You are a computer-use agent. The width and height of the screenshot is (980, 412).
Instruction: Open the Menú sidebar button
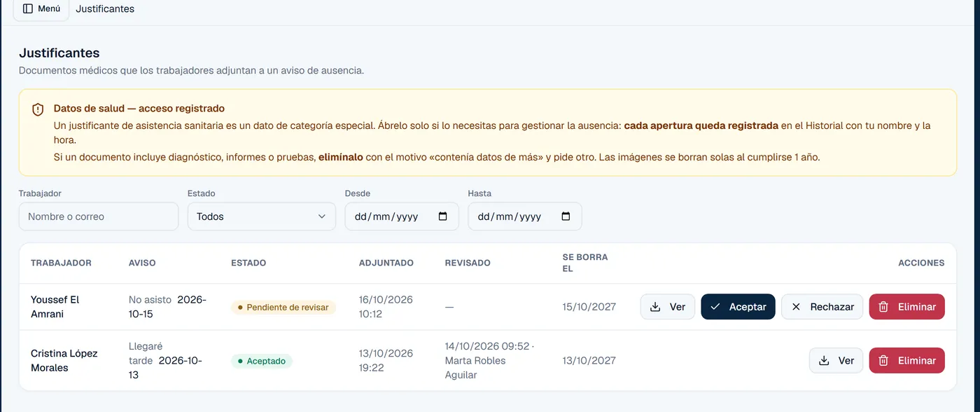[41, 9]
